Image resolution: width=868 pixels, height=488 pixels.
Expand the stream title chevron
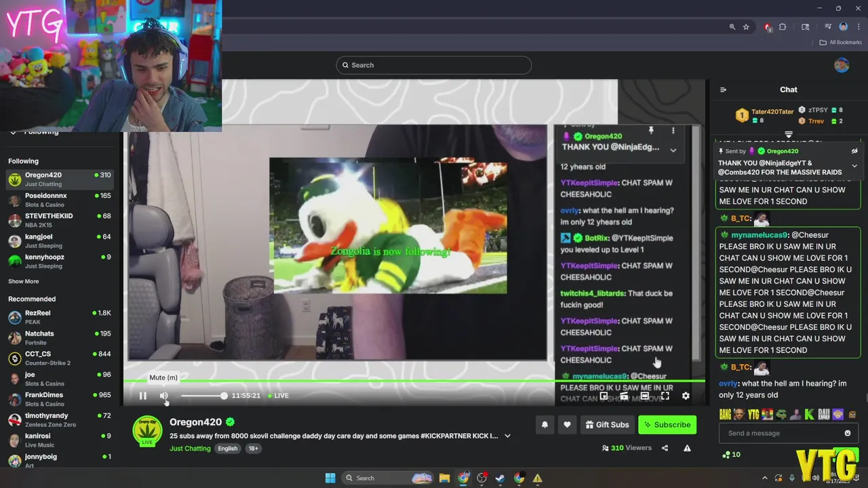[x=507, y=436]
